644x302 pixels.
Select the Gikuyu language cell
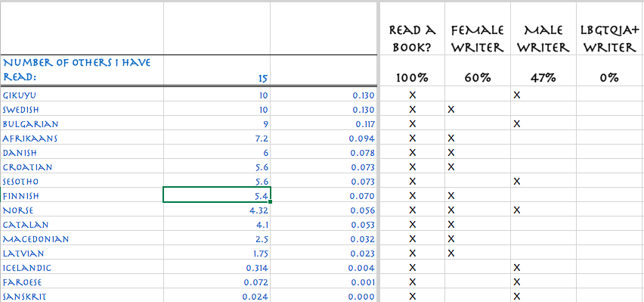click(82, 95)
